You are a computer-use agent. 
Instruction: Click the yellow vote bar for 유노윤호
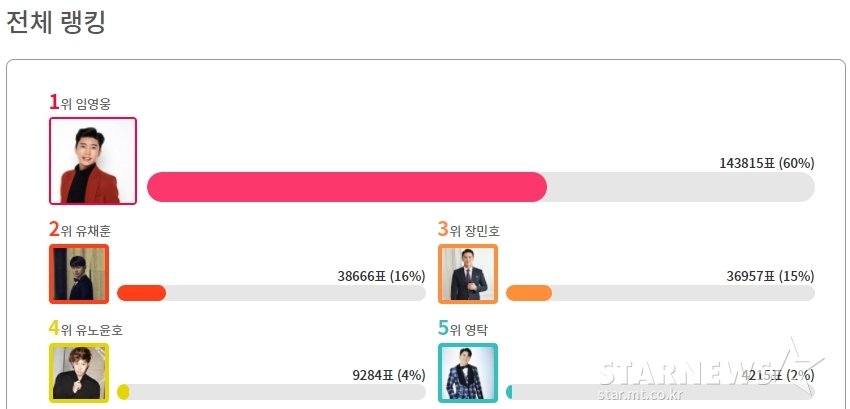point(123,392)
